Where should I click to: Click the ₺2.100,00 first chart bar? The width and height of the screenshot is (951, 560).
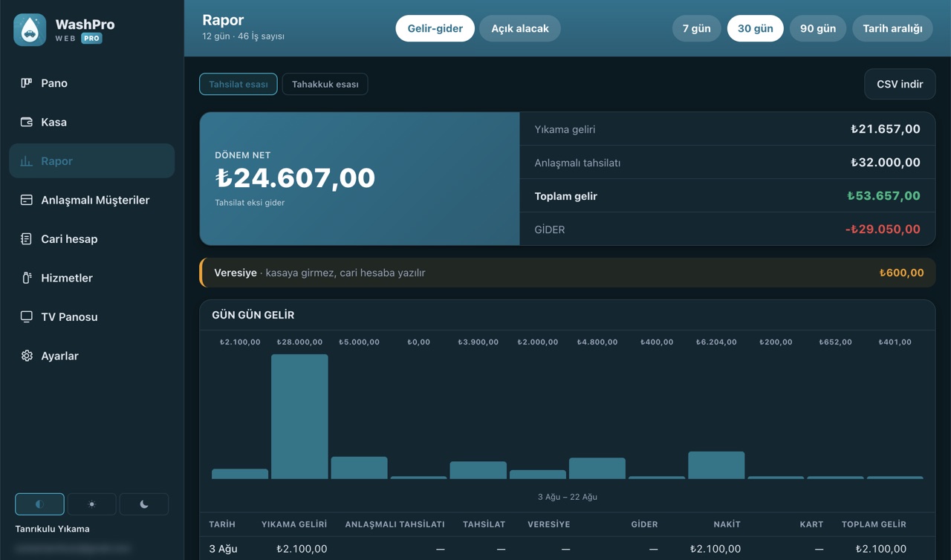pyautogui.click(x=240, y=474)
